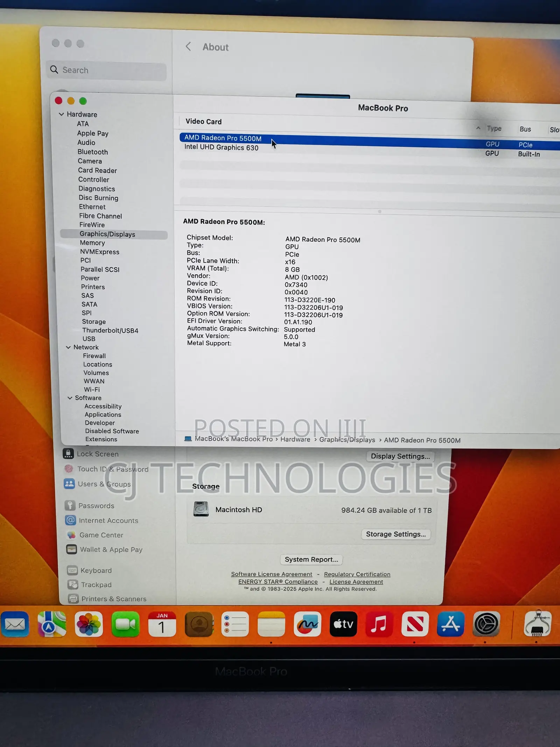560x747 pixels.
Task: Select Audio in the Hardware list
Action: tap(86, 142)
